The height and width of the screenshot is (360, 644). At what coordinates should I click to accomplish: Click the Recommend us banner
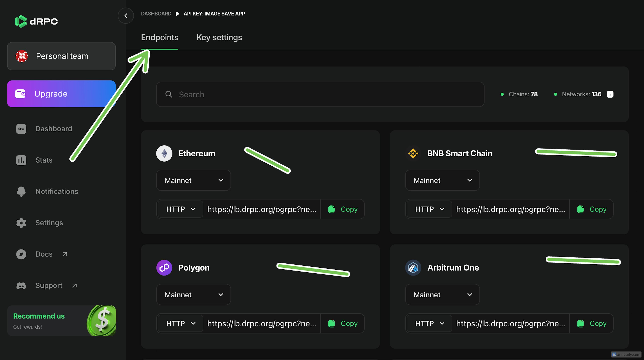coord(61,321)
